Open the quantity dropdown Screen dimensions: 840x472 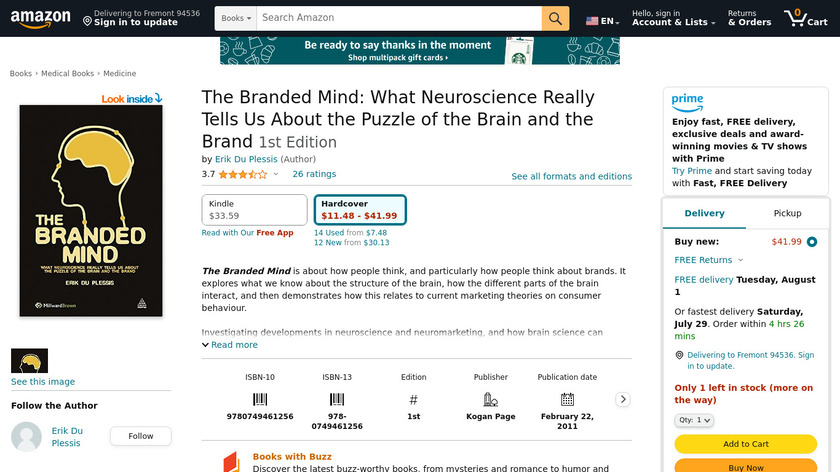[x=694, y=420]
